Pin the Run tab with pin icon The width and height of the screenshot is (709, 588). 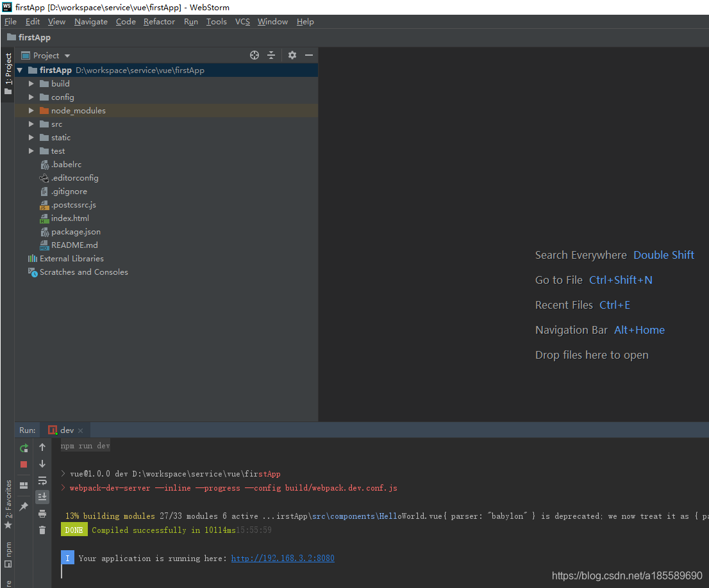pos(24,506)
